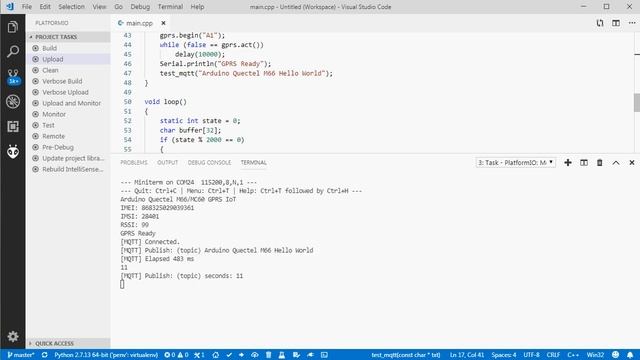The width and height of the screenshot is (640, 360).
Task: Click PlatformIO Upload arrow in status bar
Action: 241,355
